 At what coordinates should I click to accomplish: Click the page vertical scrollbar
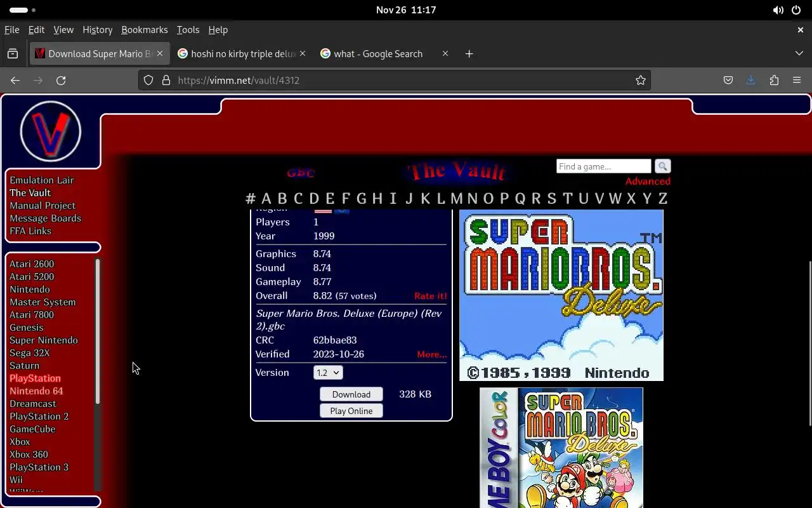tap(809, 343)
